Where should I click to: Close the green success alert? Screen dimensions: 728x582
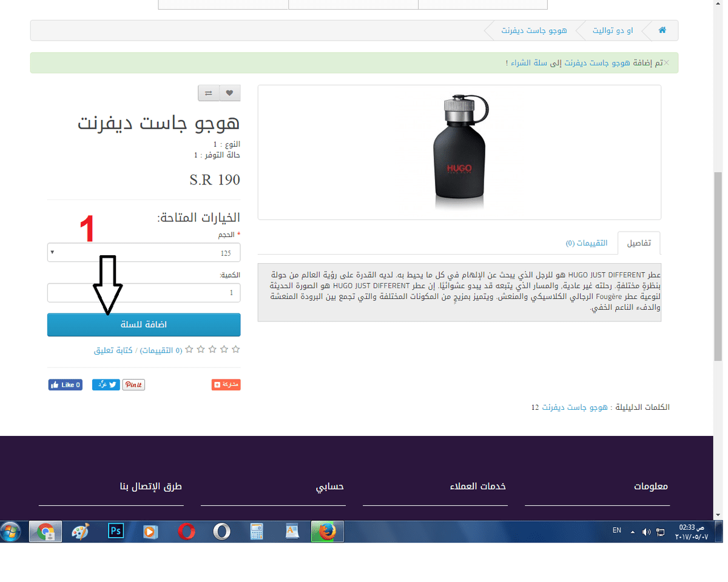[x=667, y=63]
